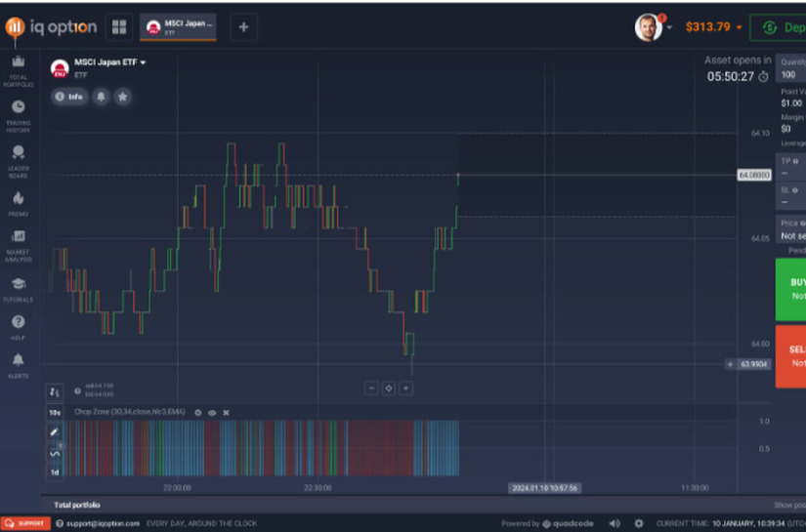Viewport: 806px width, 532px height.
Task: Click the 05:50:27 countdown text
Action: pos(730,76)
